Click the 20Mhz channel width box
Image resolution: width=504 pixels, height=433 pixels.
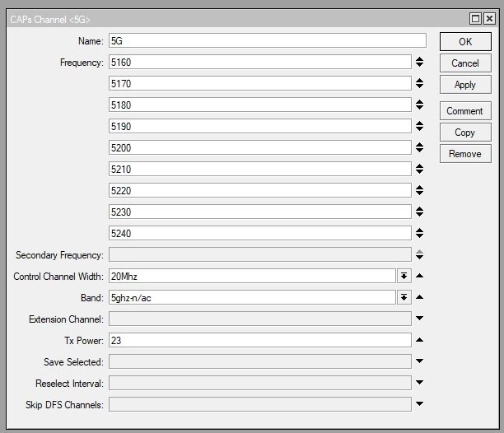[x=252, y=277]
